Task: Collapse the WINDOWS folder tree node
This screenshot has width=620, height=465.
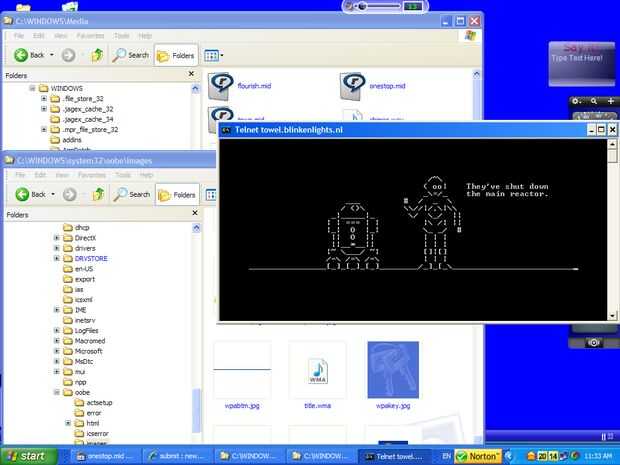Action: [32, 88]
